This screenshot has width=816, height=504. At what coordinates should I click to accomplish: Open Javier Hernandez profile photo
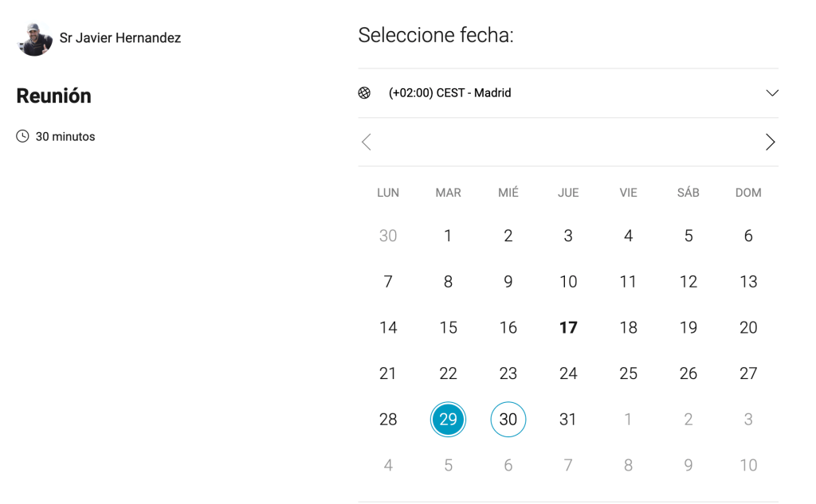[x=34, y=40]
